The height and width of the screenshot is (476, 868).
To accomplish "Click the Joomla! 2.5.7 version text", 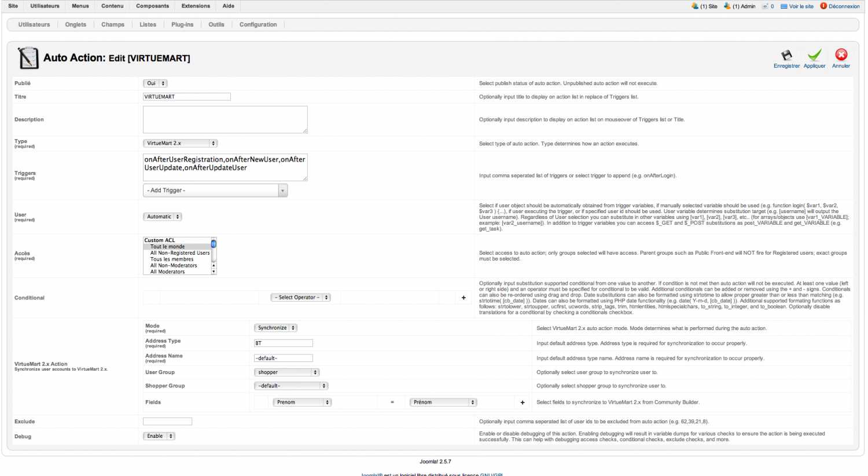I will coord(435,462).
